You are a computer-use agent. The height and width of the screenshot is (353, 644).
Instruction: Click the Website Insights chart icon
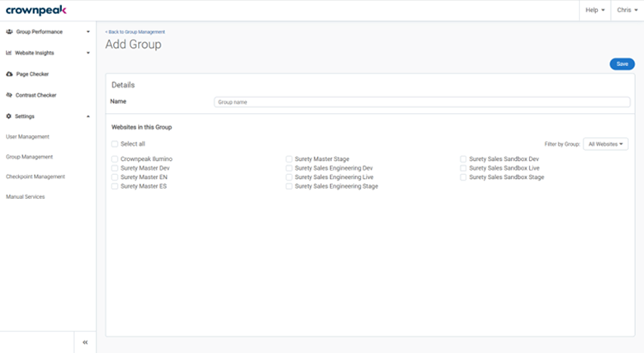(8, 53)
